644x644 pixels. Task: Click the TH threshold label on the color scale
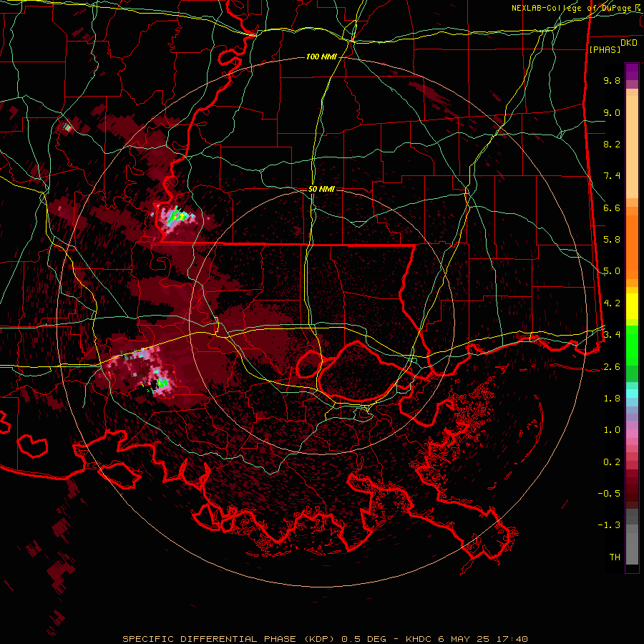tap(615, 557)
